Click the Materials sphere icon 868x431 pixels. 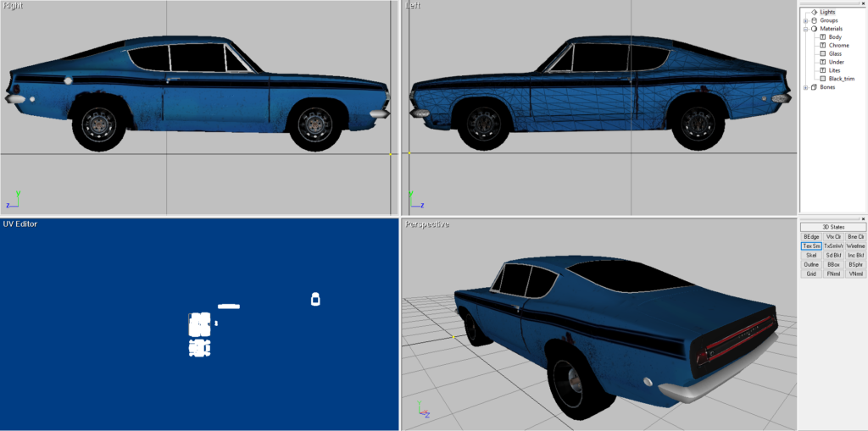(x=814, y=29)
